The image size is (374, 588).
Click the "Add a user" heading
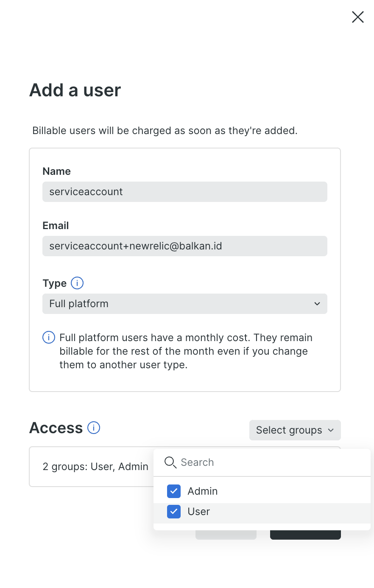(75, 90)
